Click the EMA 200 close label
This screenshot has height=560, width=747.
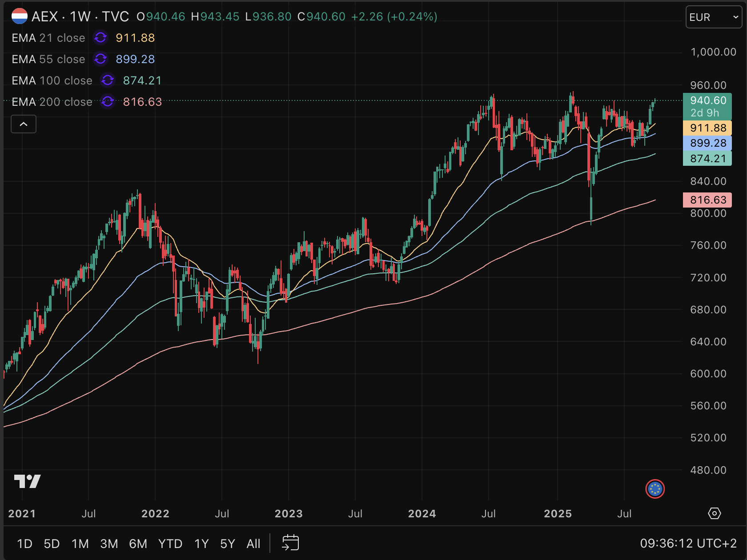(x=52, y=102)
